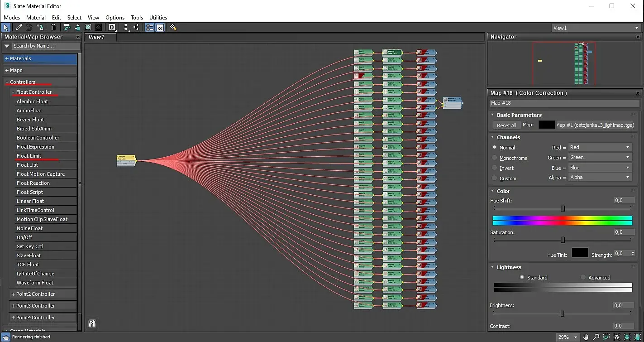This screenshot has width=644, height=342.
Task: Click the Search by Name field
Action: (x=46, y=46)
